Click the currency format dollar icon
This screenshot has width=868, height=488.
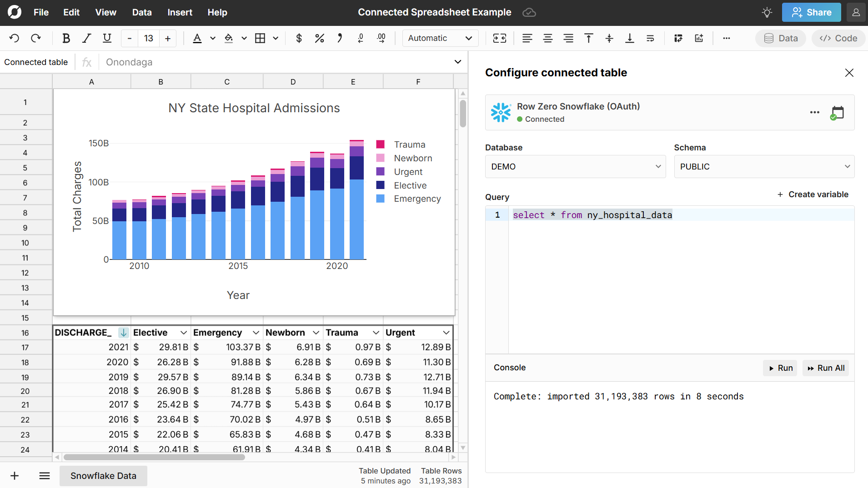pos(299,38)
